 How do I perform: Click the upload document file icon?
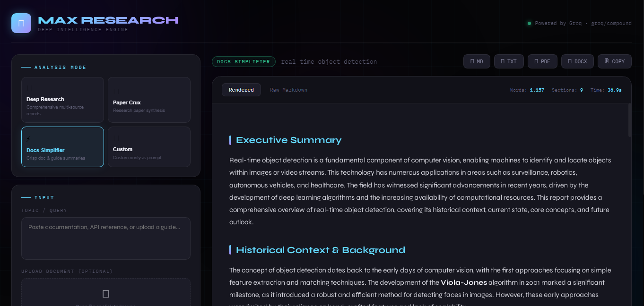[106, 294]
